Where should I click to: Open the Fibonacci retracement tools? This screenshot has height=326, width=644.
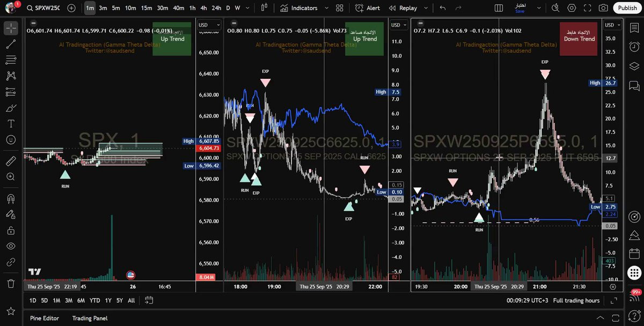click(11, 60)
